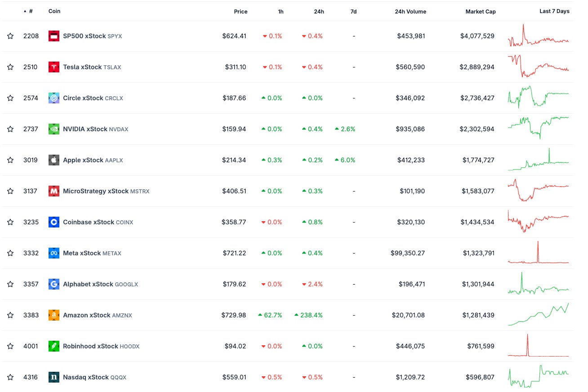The height and width of the screenshot is (392, 588).
Task: Toggle the MicroStrategy xStock star
Action: pos(10,191)
